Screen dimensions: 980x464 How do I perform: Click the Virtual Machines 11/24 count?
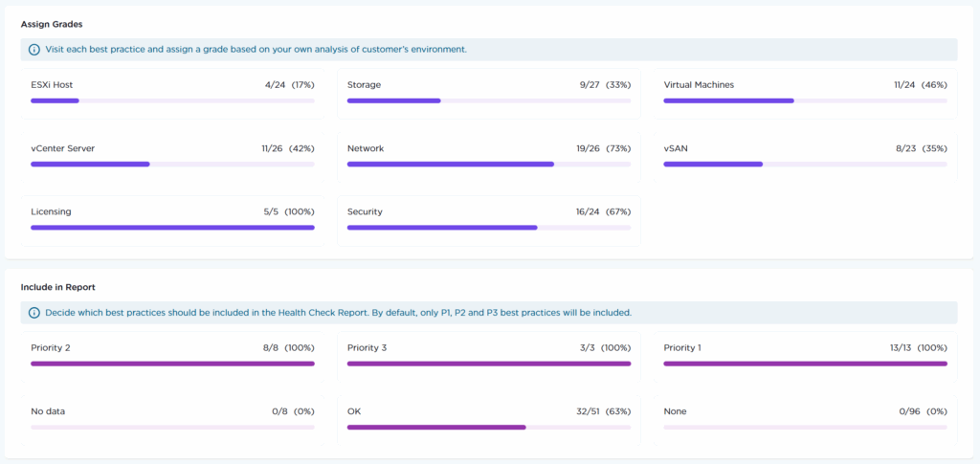tap(904, 85)
